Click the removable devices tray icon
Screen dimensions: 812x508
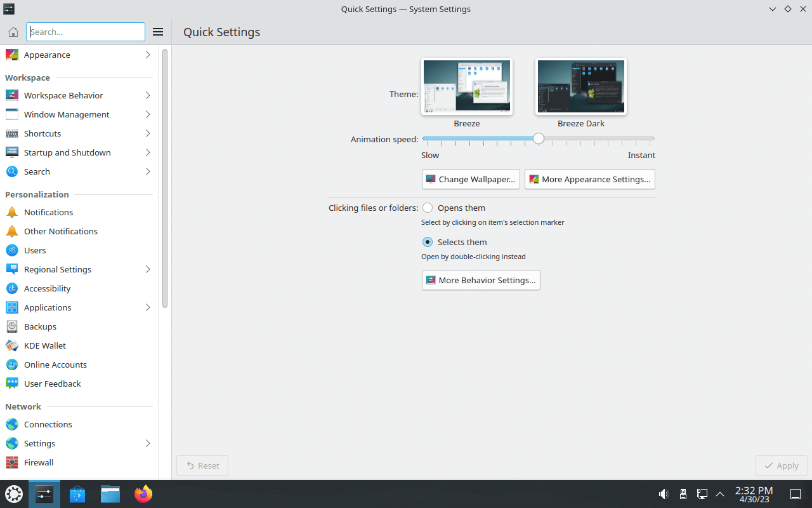pyautogui.click(x=683, y=493)
